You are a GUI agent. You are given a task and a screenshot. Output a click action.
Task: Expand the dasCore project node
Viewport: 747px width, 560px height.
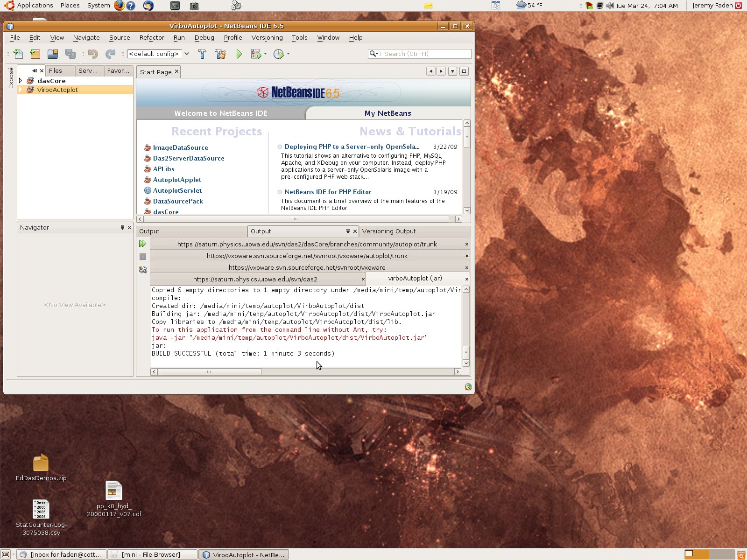point(21,80)
